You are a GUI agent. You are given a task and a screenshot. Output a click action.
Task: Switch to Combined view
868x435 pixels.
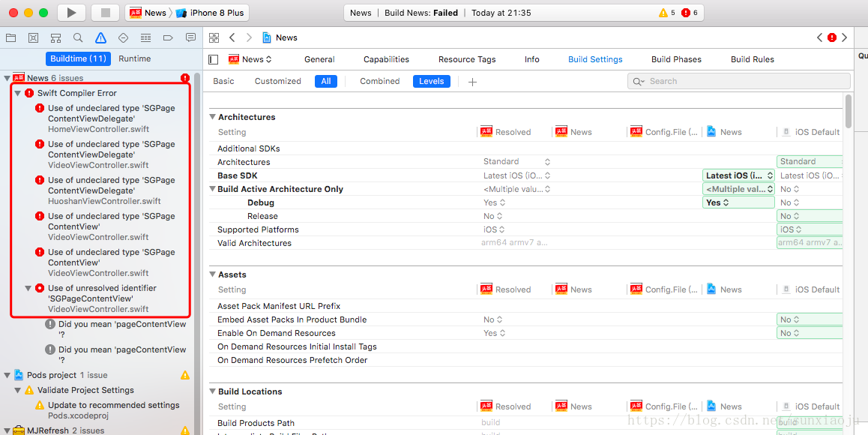pyautogui.click(x=380, y=82)
